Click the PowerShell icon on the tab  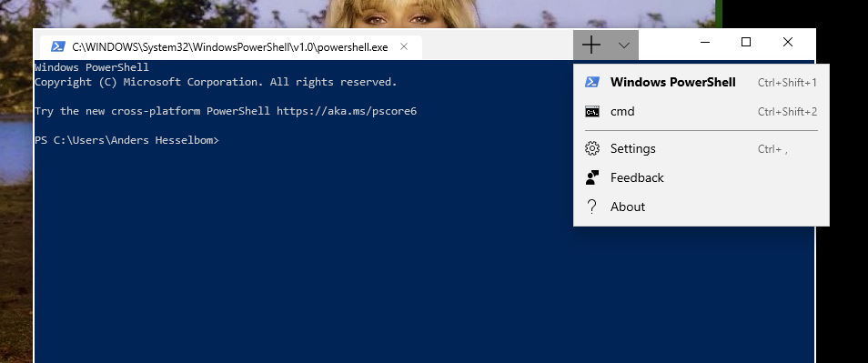pyautogui.click(x=58, y=47)
